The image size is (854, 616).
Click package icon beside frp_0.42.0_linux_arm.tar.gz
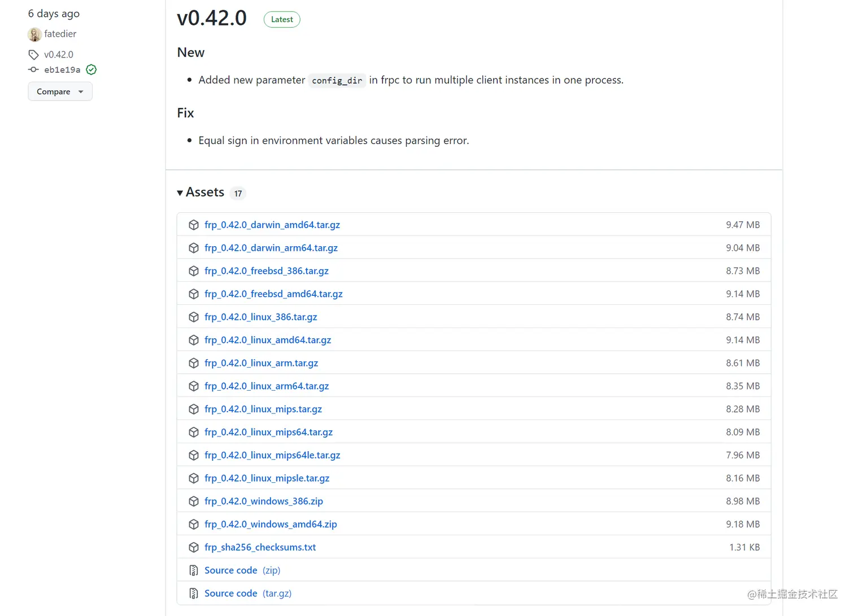[194, 363]
